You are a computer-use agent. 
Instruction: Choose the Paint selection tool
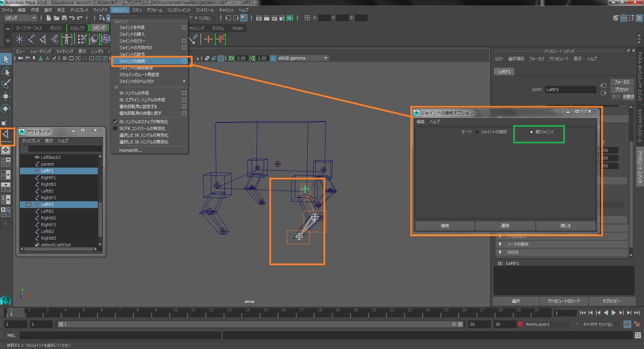[6, 83]
